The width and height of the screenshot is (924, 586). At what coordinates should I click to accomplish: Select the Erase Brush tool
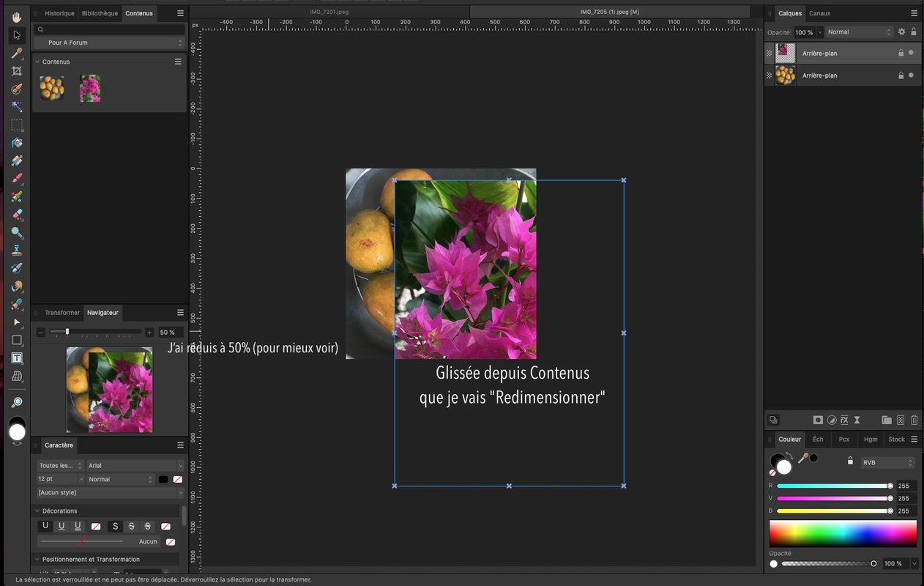17,215
